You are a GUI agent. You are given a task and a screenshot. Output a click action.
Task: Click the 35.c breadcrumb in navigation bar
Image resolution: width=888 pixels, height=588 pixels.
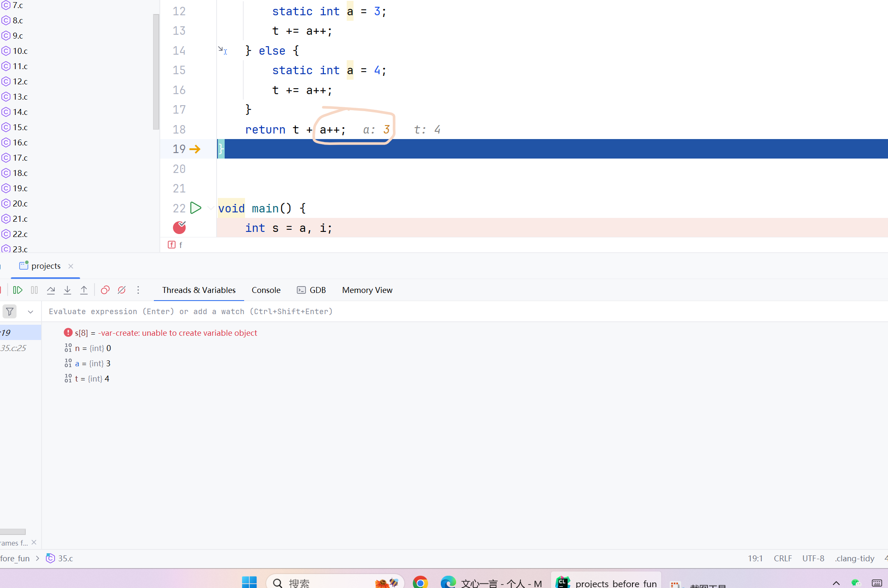pos(60,558)
